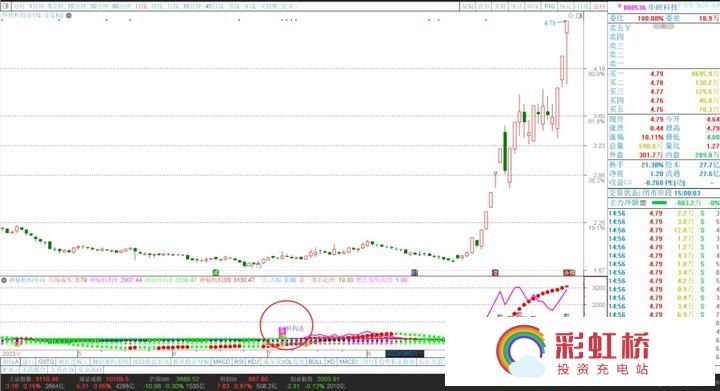The height and width of the screenshot is (391, 720).
Task: Click stock code 000536 in the quote header
Action: (635, 8)
